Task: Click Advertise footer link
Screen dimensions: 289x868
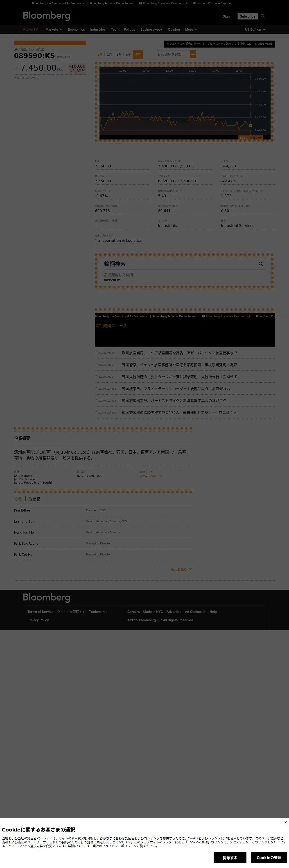Action: [x=174, y=612]
